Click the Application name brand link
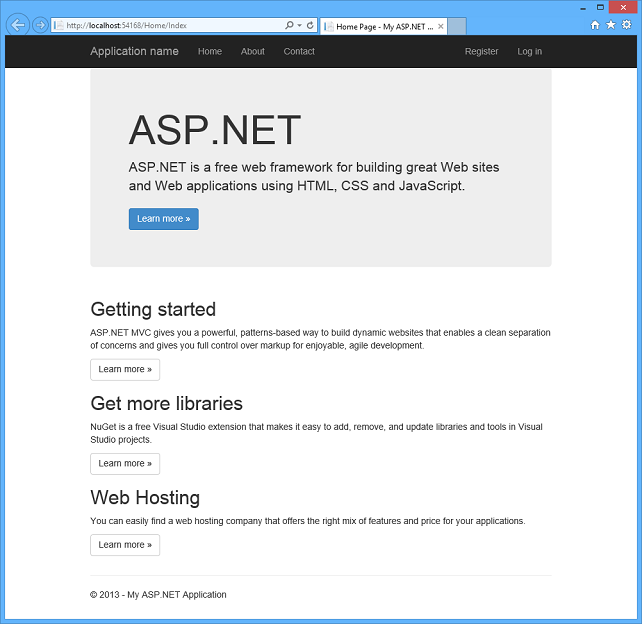This screenshot has height=624, width=642. [x=134, y=51]
